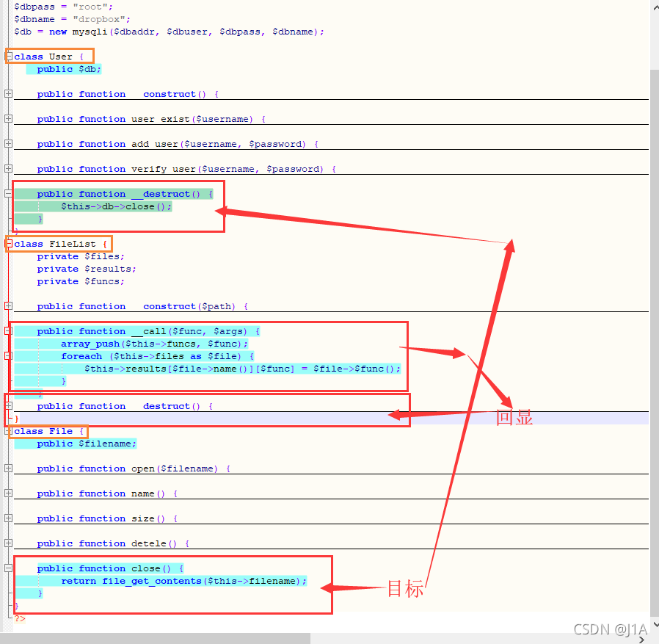
Task: Click the vertical scrollbar down arrow
Action: click(655, 626)
